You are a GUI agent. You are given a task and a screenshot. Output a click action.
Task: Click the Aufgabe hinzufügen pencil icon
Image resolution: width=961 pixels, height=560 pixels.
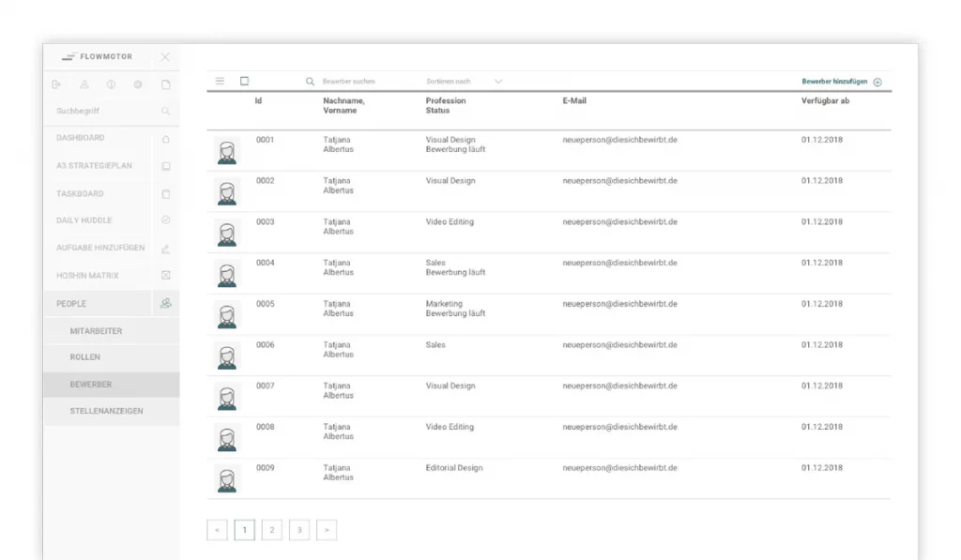[x=165, y=249]
